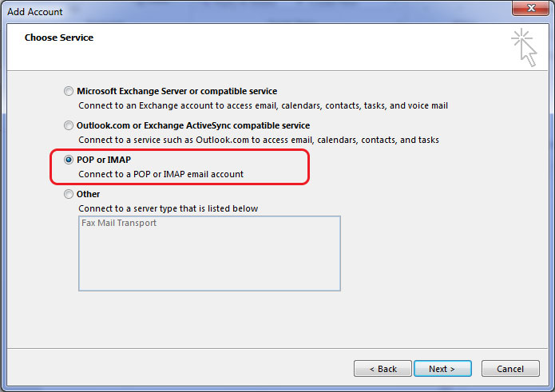Choose Fax Mail Transport in the list
The height and width of the screenshot is (392, 555).
(x=119, y=223)
